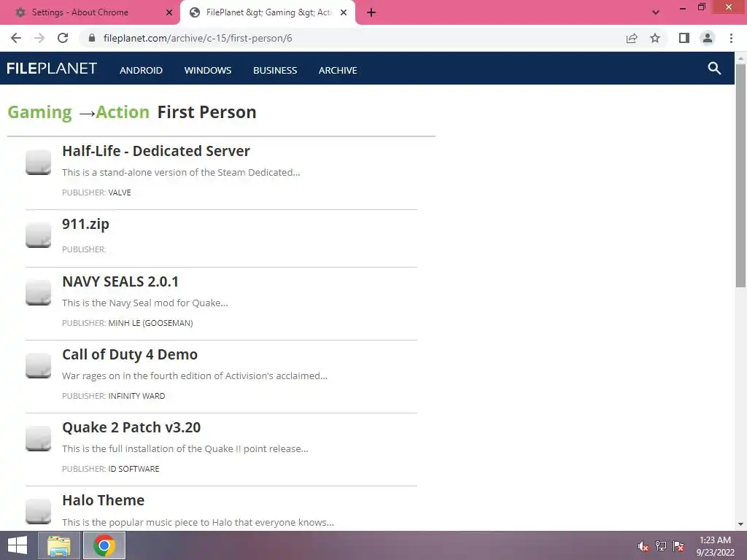Click the FILEPLANET logo
Screen dimensions: 747x560
pos(52,69)
